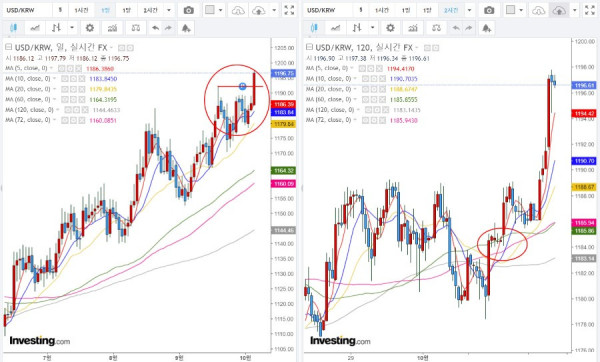Create alert via bell icon in right chart
Image resolution: width=600 pixels, height=362 pixels.
(486, 28)
